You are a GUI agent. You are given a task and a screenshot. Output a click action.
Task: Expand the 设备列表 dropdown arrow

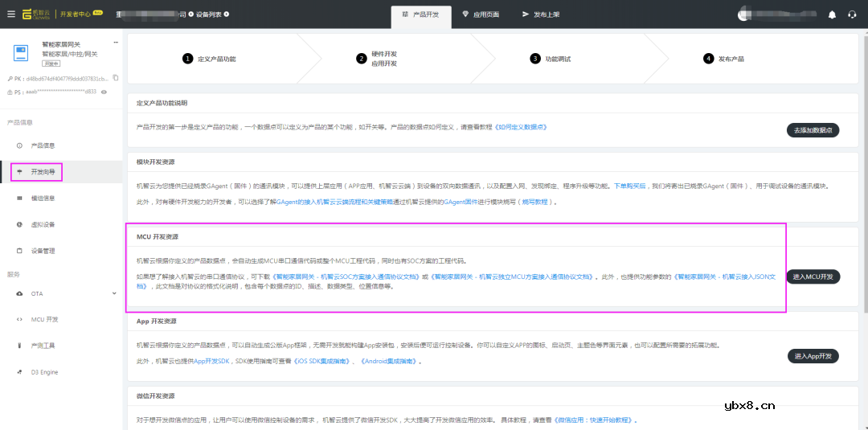(226, 14)
